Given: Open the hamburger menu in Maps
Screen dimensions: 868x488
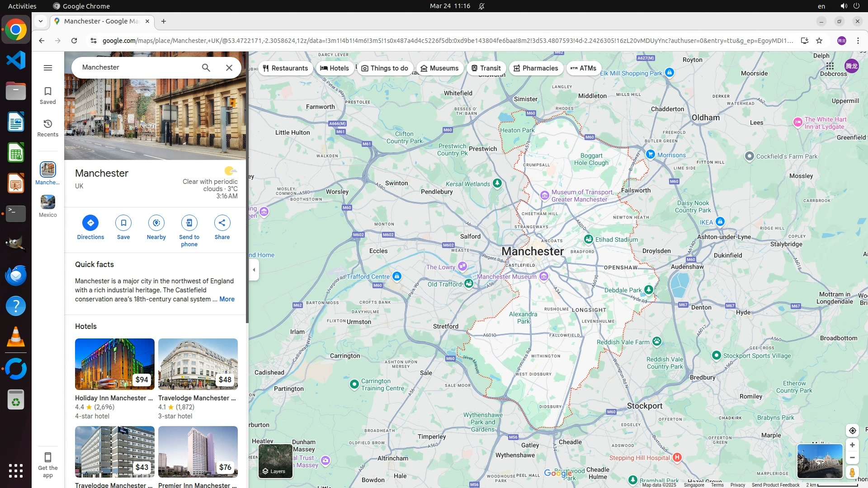Looking at the screenshot, I should point(48,68).
